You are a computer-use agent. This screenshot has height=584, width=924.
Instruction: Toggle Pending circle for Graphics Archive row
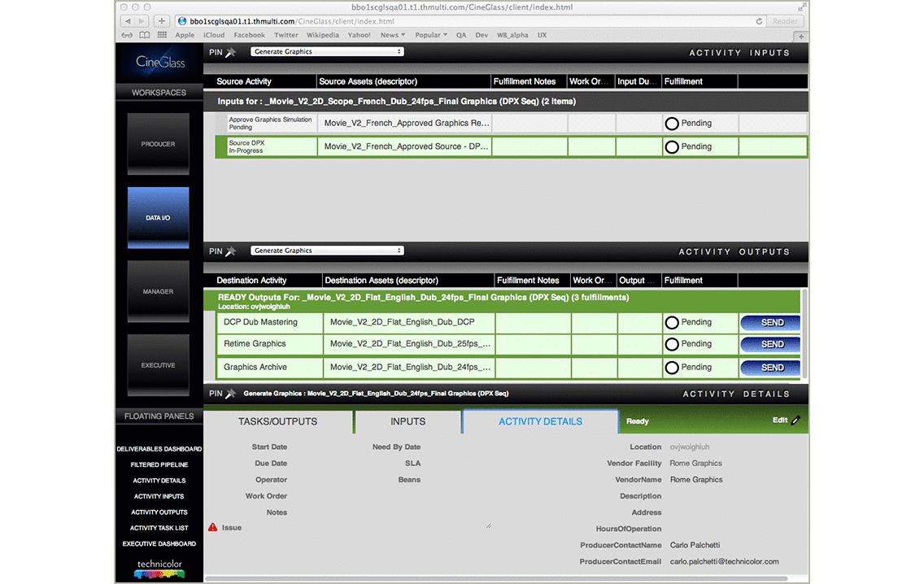tap(672, 368)
